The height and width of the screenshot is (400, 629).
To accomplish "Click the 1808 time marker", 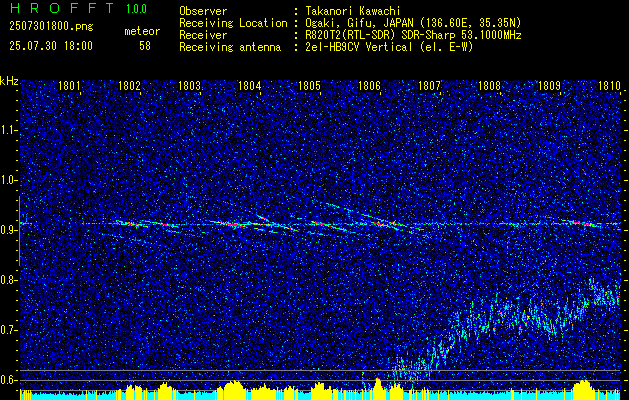I will (x=489, y=86).
